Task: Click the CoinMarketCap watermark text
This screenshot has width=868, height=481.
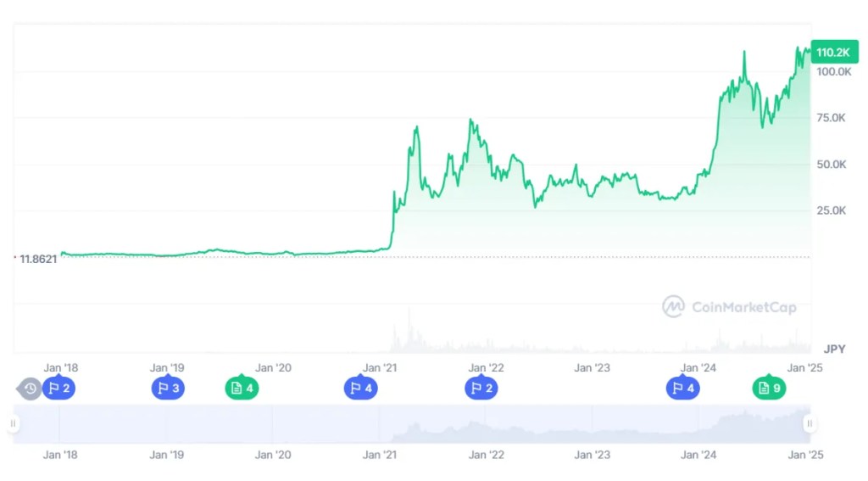Action: click(744, 307)
